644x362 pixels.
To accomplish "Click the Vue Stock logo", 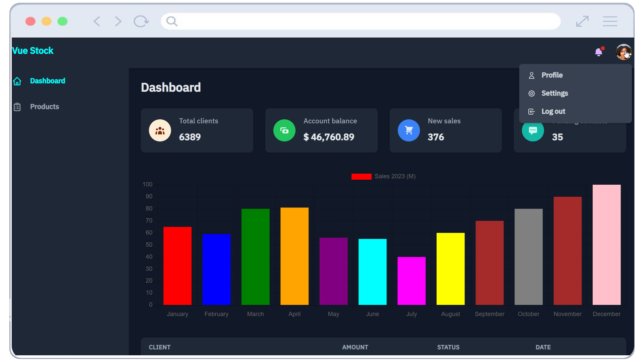I will coord(33,51).
